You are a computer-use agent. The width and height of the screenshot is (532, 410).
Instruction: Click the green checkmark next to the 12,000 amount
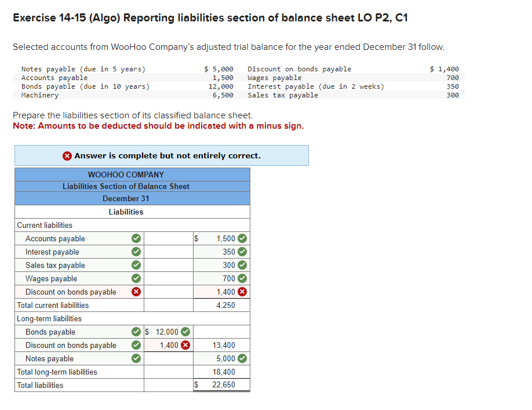[187, 332]
